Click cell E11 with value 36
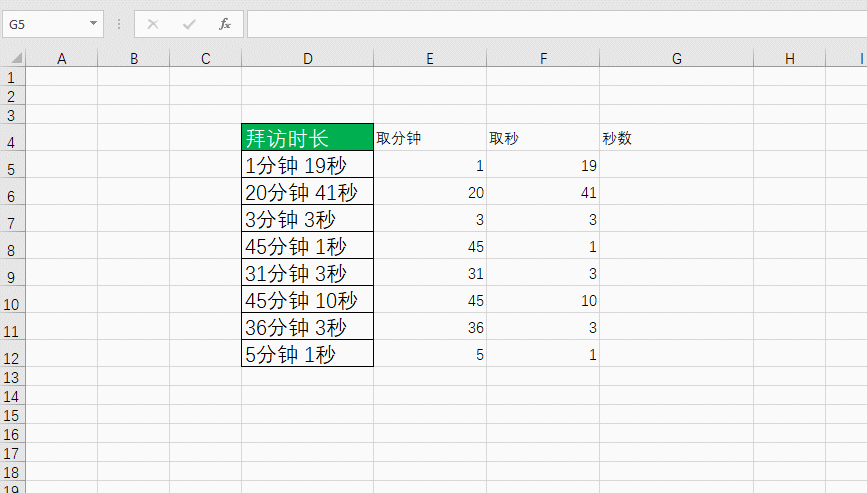 pos(430,327)
